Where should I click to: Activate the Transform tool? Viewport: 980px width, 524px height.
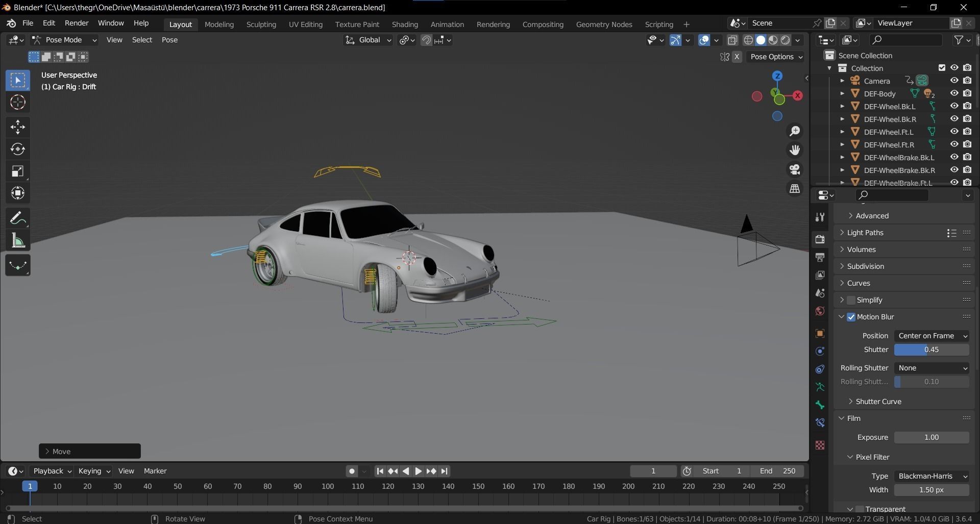point(18,193)
